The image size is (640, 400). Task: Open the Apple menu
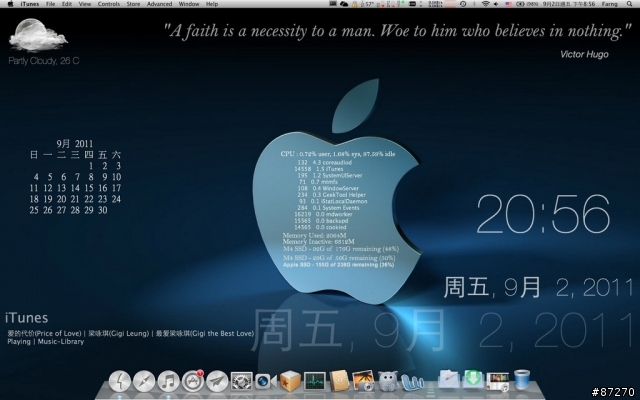coord(11,4)
